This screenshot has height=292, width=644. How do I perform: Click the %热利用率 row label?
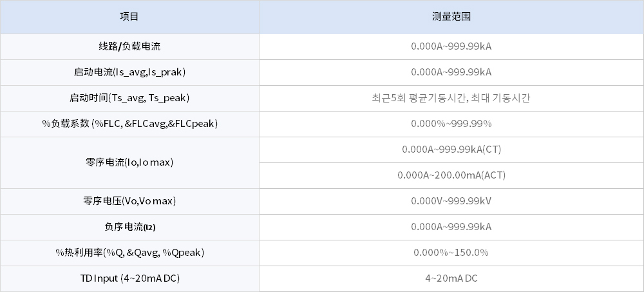pos(129,253)
